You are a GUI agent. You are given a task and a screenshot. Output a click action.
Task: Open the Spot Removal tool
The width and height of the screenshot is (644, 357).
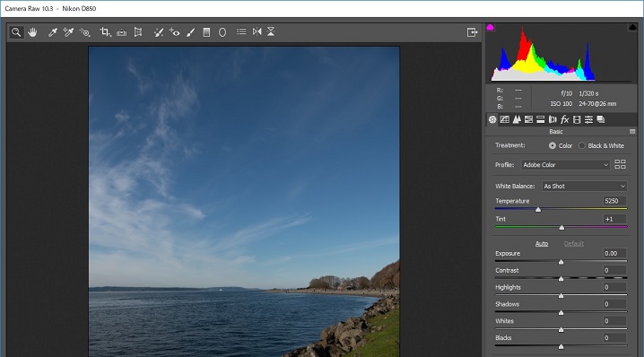coord(159,32)
